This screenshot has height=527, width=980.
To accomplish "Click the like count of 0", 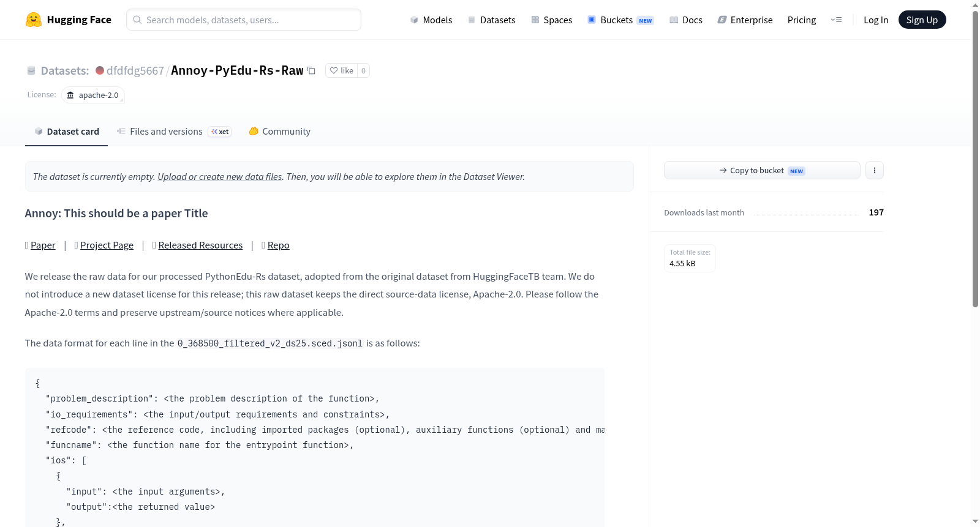I will click(363, 70).
